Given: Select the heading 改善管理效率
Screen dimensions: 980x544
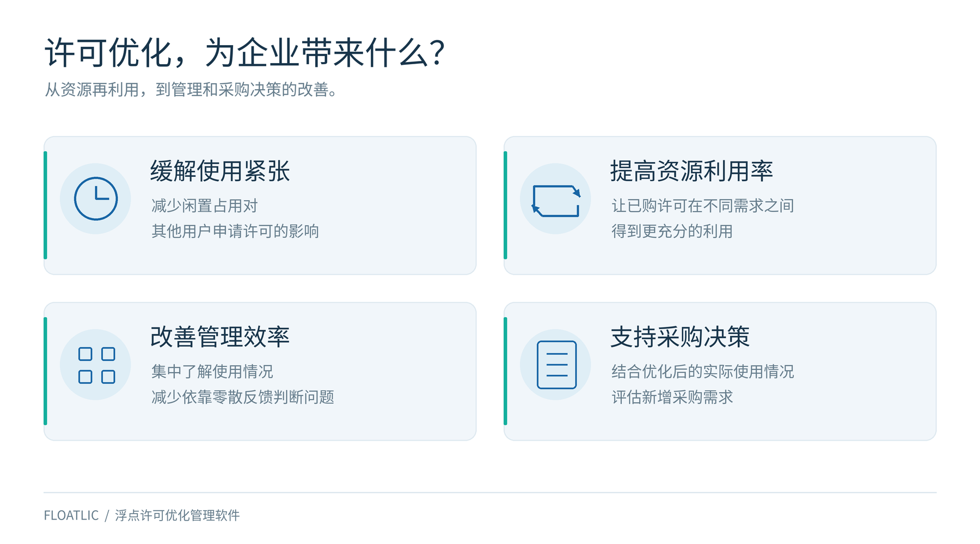Looking at the screenshot, I should click(220, 337).
